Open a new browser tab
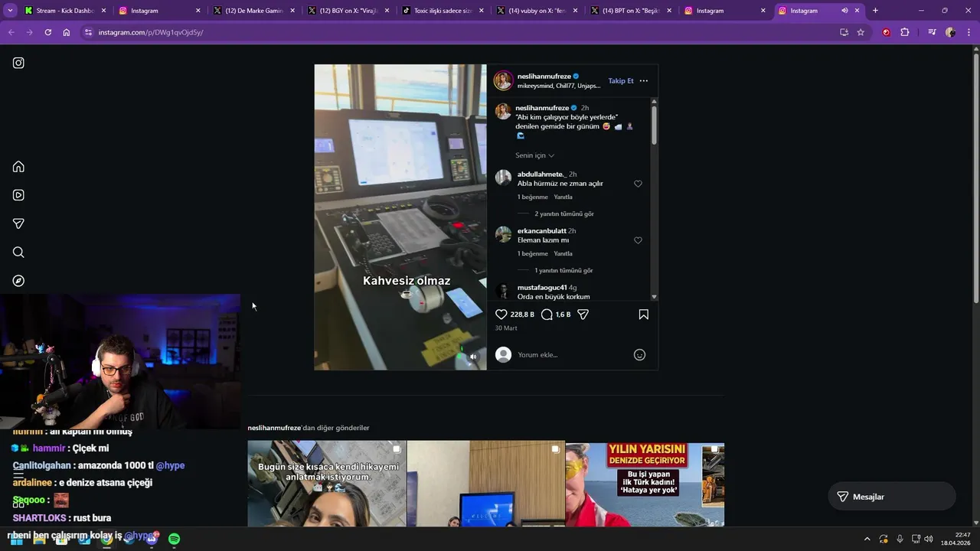Screen dimensions: 980x551 tap(875, 11)
